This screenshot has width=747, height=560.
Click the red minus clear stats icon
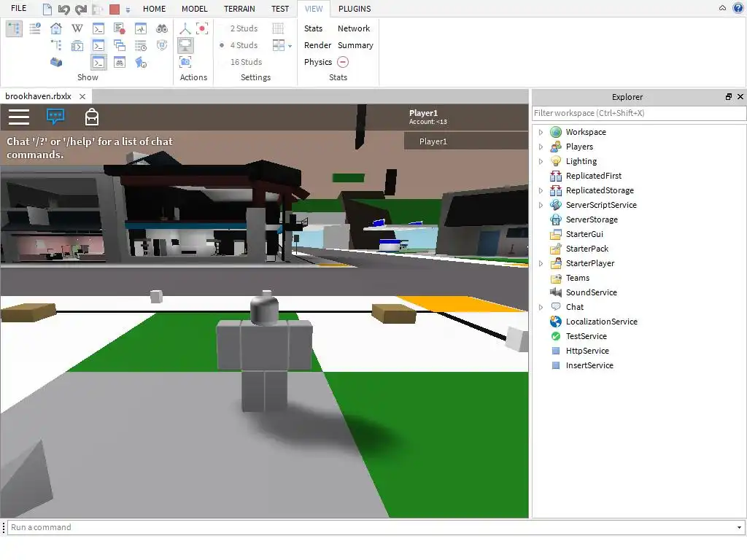tap(343, 62)
